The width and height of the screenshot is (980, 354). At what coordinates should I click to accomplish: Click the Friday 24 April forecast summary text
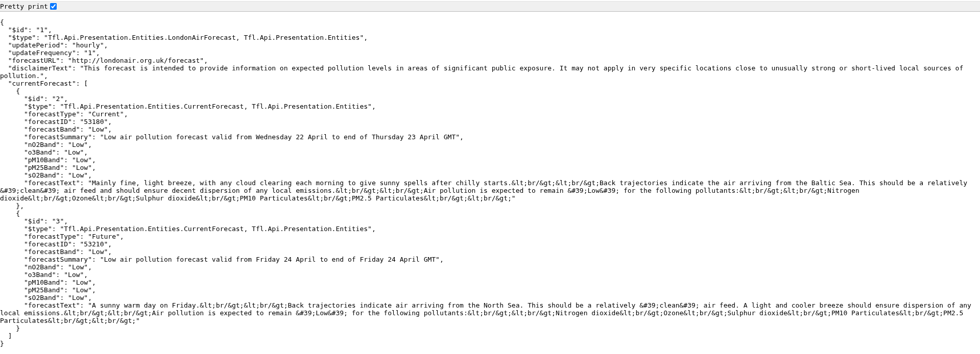click(271, 260)
